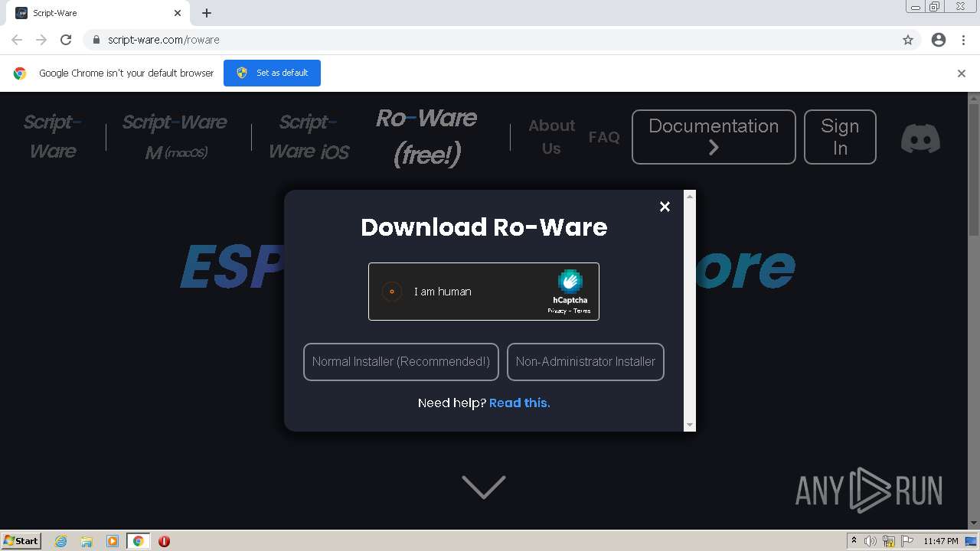The image size is (980, 551).
Task: Open a new browser tab
Action: point(207,13)
